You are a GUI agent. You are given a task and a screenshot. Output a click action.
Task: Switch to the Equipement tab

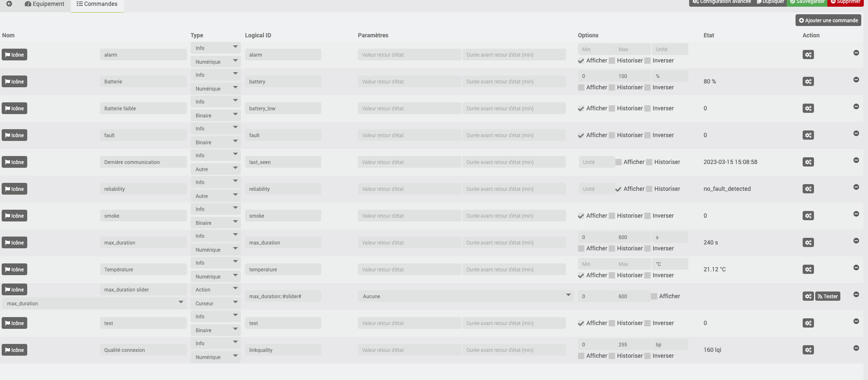coord(45,4)
